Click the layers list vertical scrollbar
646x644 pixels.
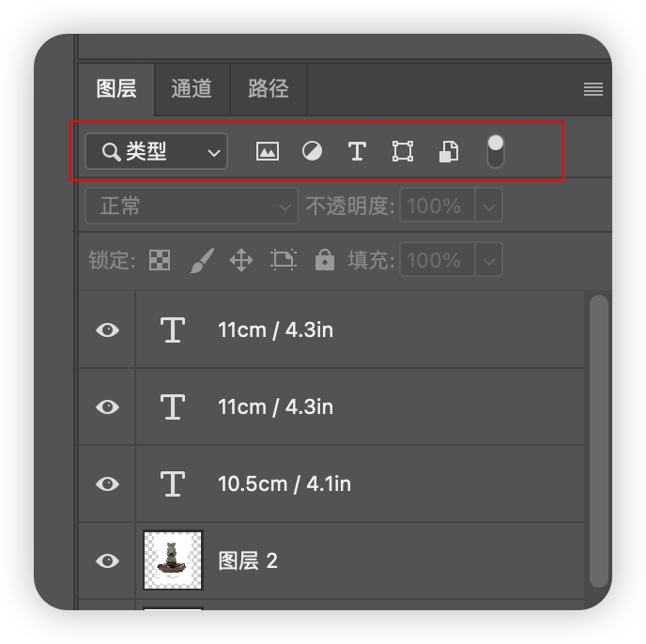pos(599,441)
